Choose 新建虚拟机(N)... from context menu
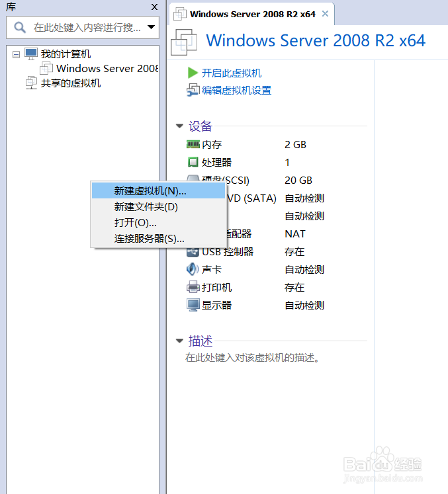 pyautogui.click(x=158, y=191)
